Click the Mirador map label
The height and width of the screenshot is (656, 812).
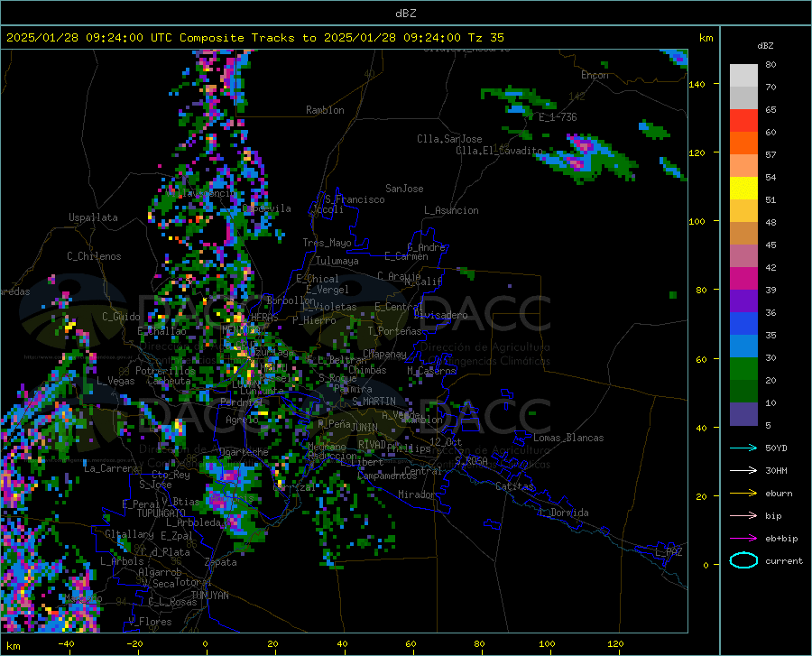pyautogui.click(x=416, y=494)
